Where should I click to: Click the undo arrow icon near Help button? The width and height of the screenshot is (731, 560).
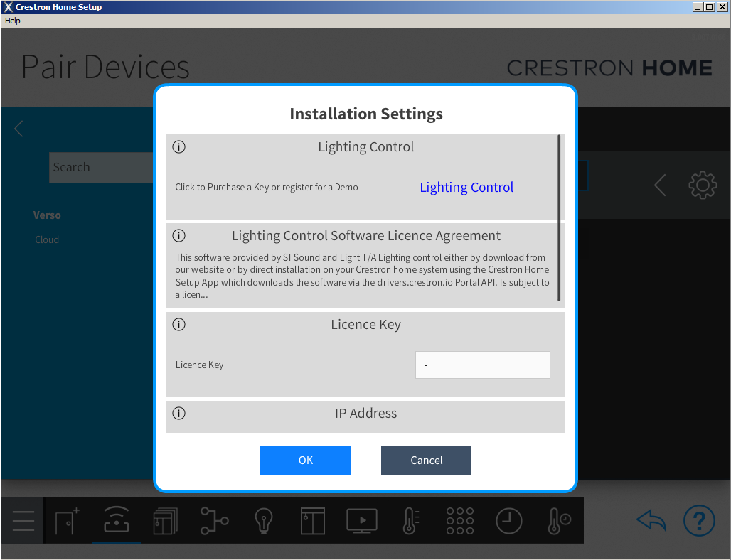[651, 520]
